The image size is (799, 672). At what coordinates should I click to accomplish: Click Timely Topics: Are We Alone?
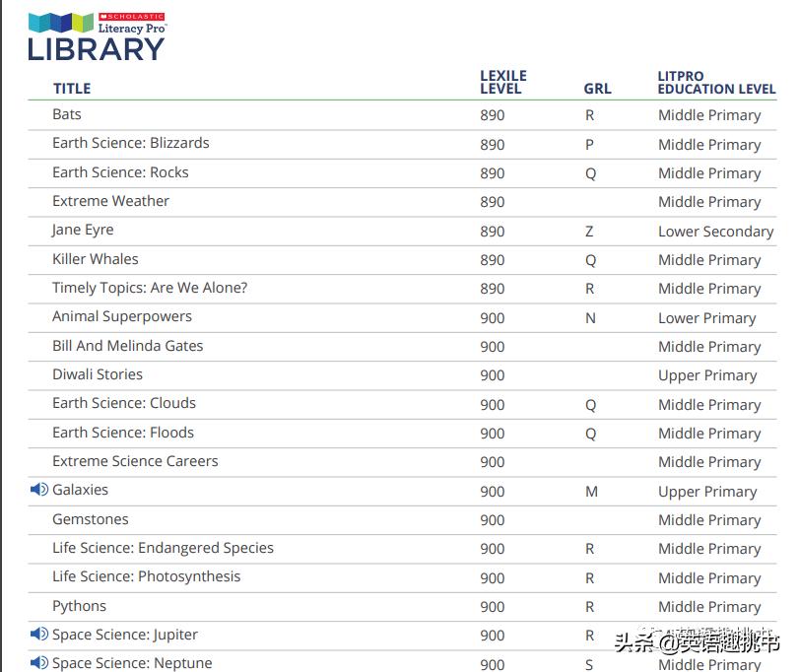tap(150, 288)
